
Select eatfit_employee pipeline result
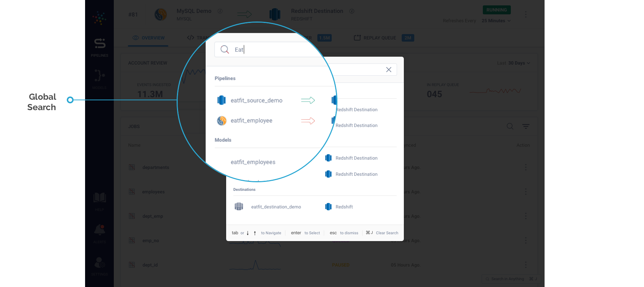[x=251, y=121]
